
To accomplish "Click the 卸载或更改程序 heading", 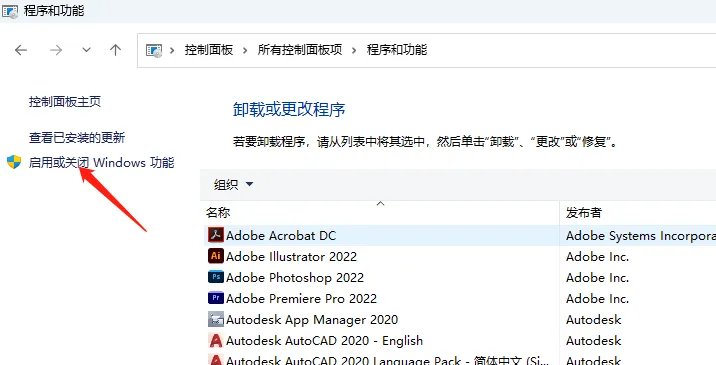I will pyautogui.click(x=289, y=110).
